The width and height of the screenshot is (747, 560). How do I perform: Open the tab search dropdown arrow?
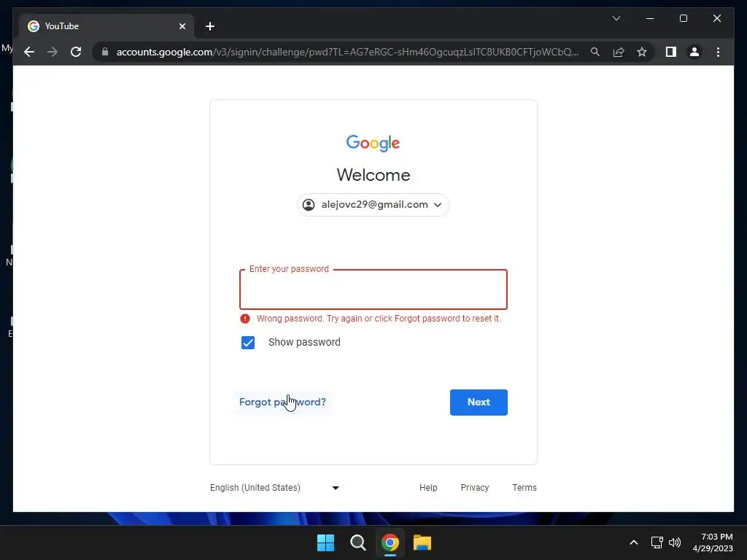616,18
